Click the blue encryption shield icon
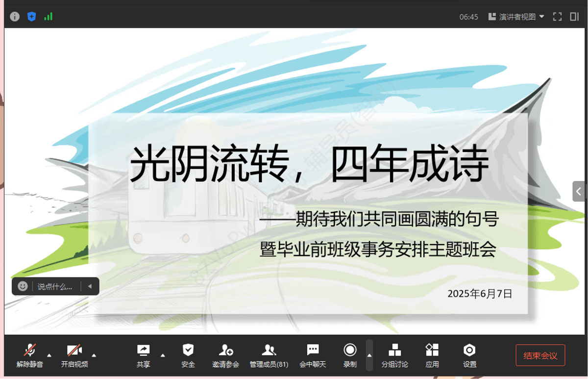Screen dimensions: 588x379 (x=31, y=17)
